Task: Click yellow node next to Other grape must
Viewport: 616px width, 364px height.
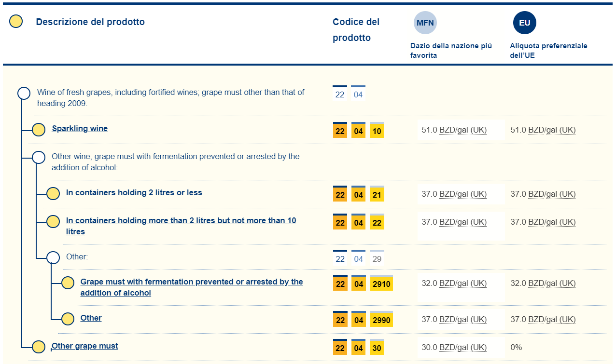Action: [39, 347]
